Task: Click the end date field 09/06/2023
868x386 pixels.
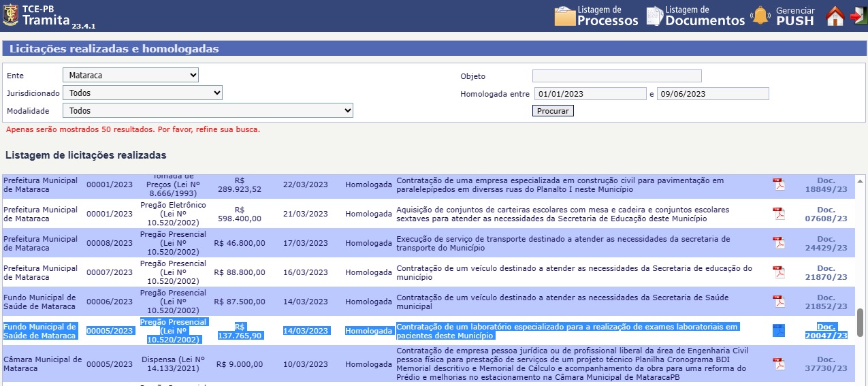Action: coord(713,94)
